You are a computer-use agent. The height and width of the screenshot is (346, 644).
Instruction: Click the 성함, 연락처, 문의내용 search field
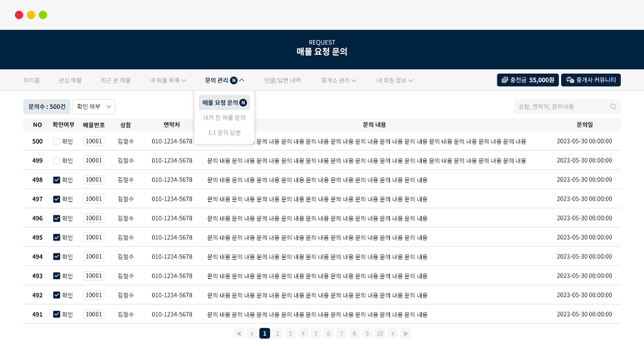point(561,107)
